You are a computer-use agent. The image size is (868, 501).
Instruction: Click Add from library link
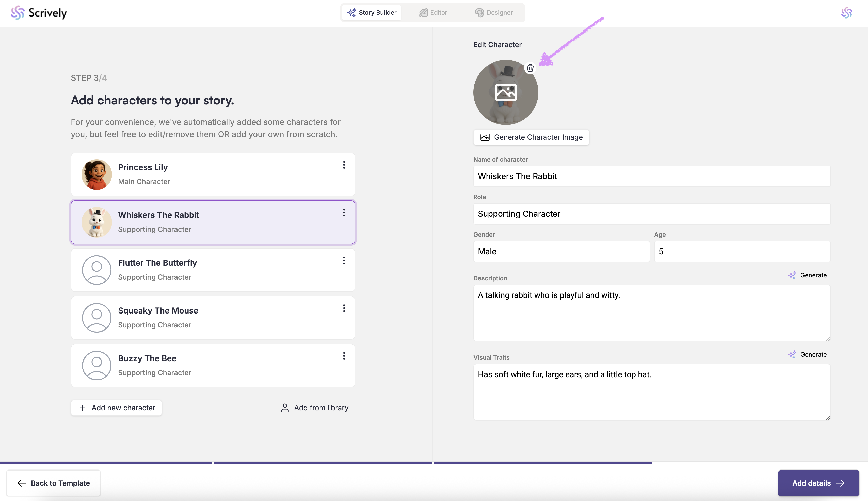[x=314, y=408]
